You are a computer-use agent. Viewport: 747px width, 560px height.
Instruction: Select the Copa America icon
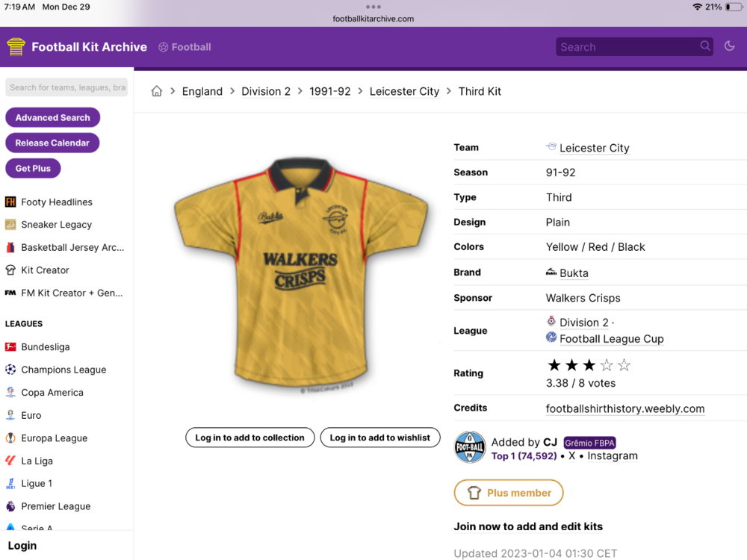click(x=10, y=393)
